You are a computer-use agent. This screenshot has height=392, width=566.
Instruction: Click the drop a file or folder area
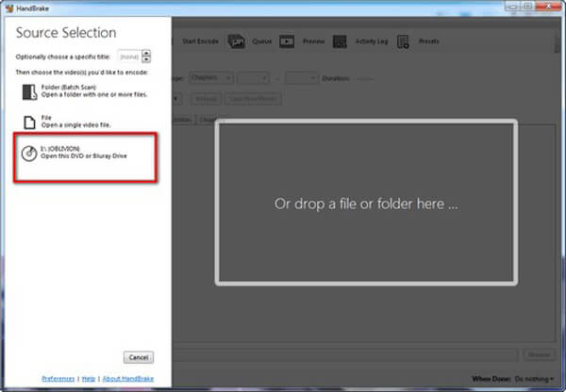point(366,203)
